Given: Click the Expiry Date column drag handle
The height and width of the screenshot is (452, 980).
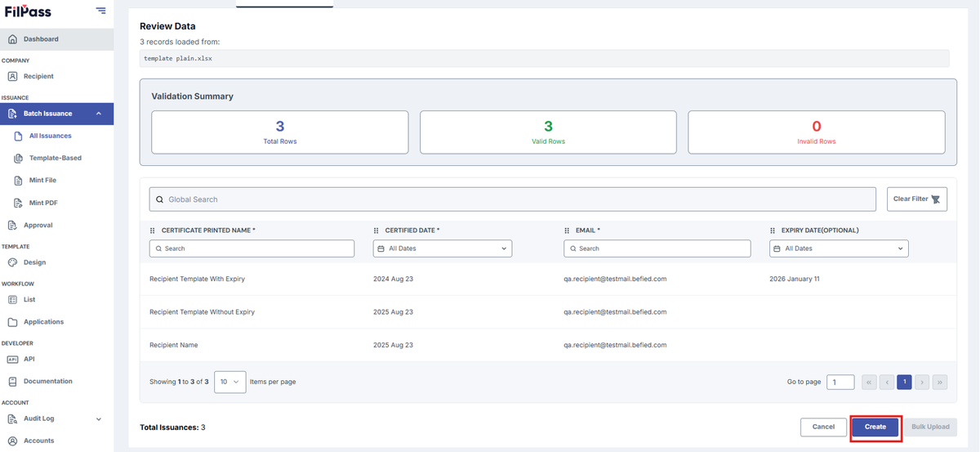Looking at the screenshot, I should coord(773,230).
